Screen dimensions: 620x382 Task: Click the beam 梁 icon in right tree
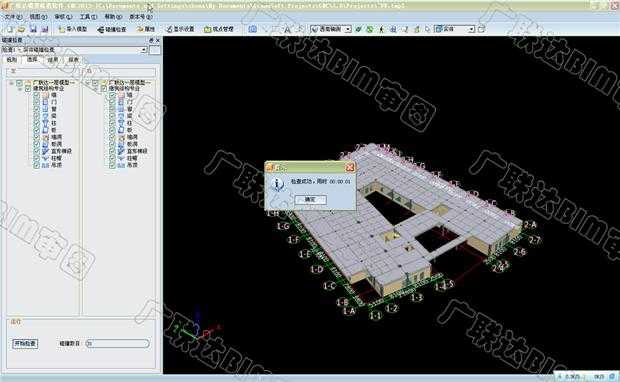121,116
